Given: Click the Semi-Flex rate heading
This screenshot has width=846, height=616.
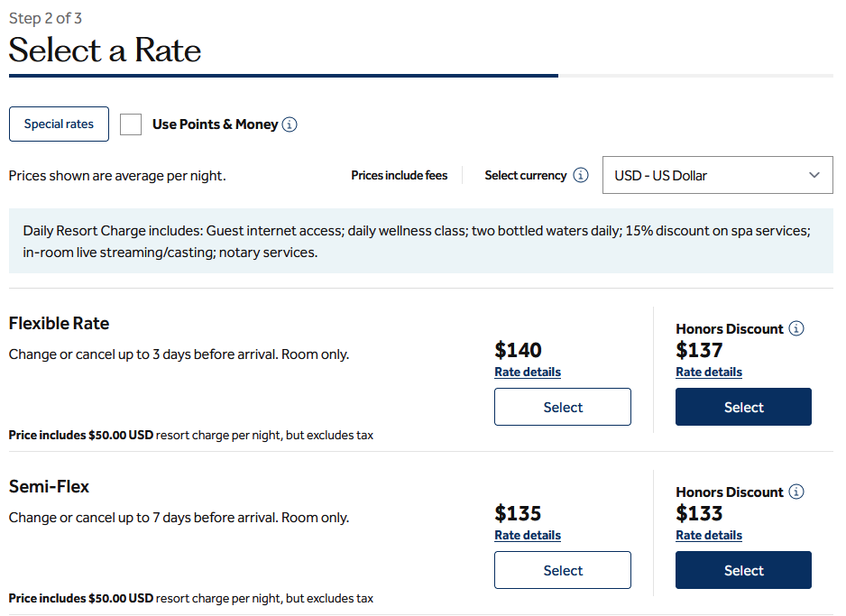Looking at the screenshot, I should 49,487.
